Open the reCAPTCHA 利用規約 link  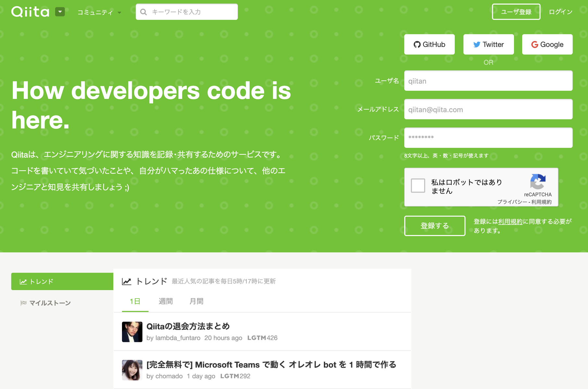(541, 202)
